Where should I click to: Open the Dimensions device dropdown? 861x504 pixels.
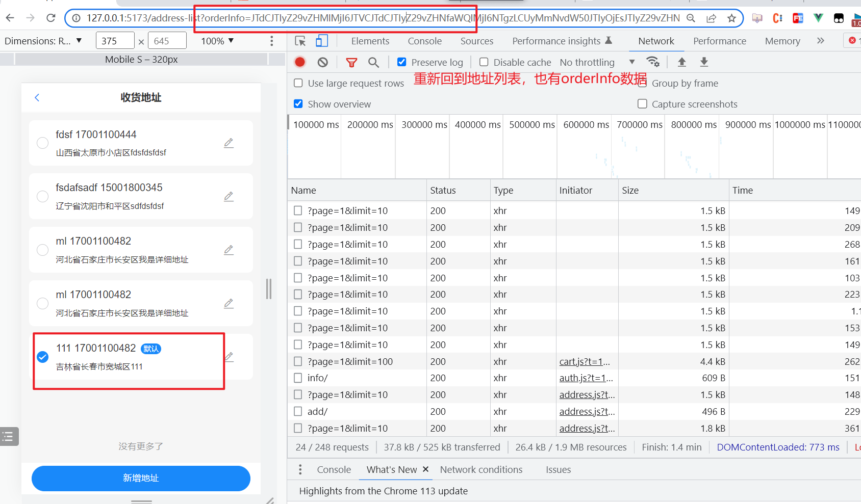(43, 41)
